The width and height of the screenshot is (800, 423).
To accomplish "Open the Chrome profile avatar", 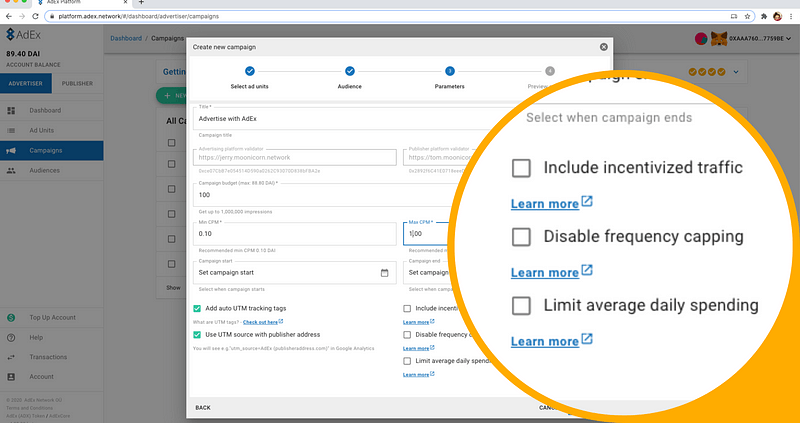I will (777, 16).
